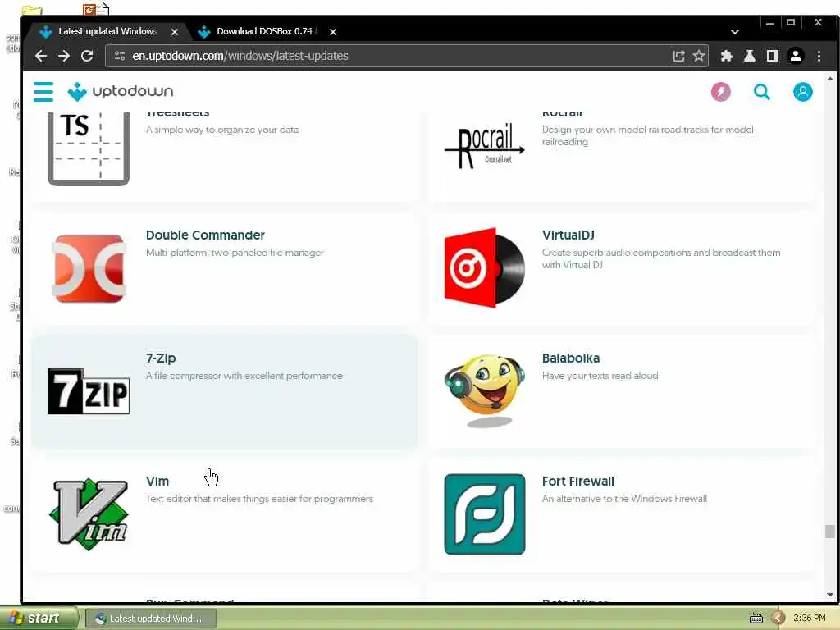Select the taskbar Latest updated Wind... button
Image resolution: width=840 pixels, height=630 pixels.
coord(151,619)
